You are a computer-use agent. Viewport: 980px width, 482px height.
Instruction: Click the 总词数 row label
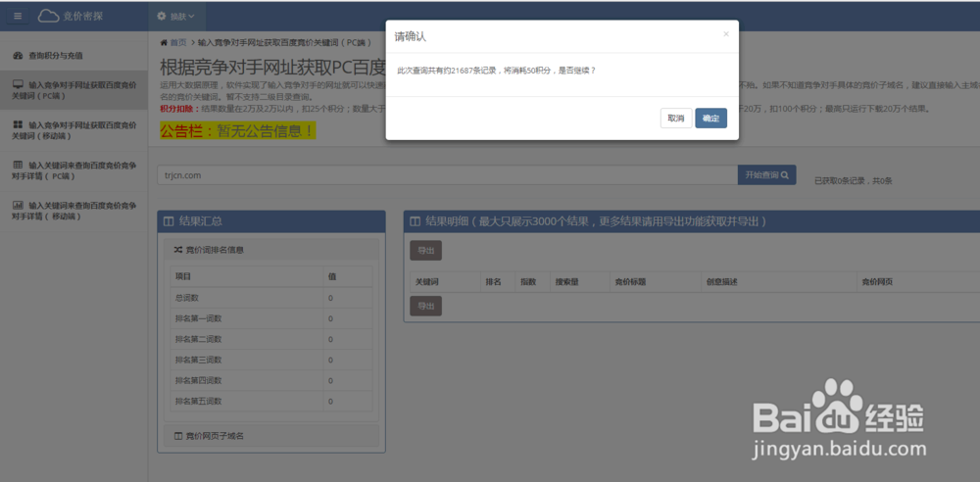pos(187,298)
